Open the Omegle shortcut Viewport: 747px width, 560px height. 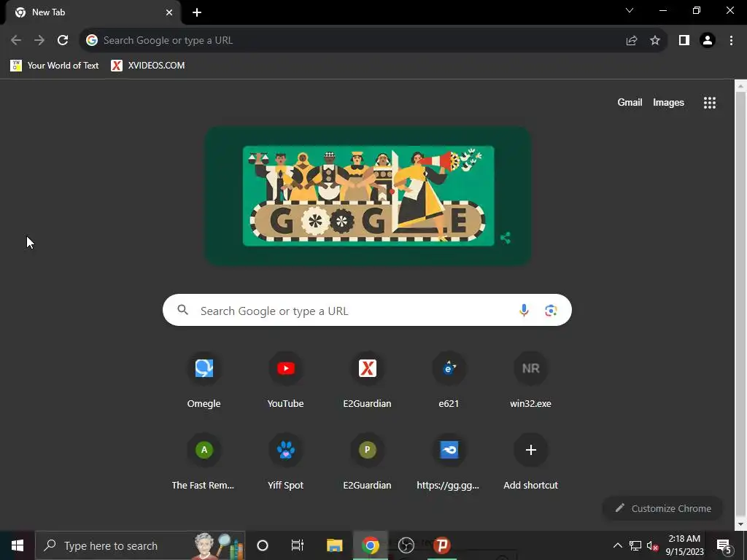click(204, 381)
